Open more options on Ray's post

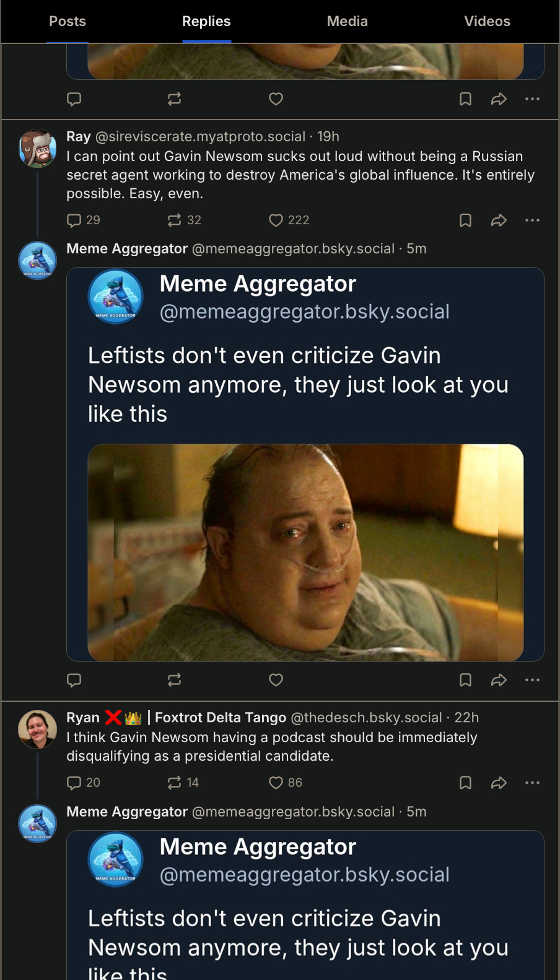pos(532,221)
